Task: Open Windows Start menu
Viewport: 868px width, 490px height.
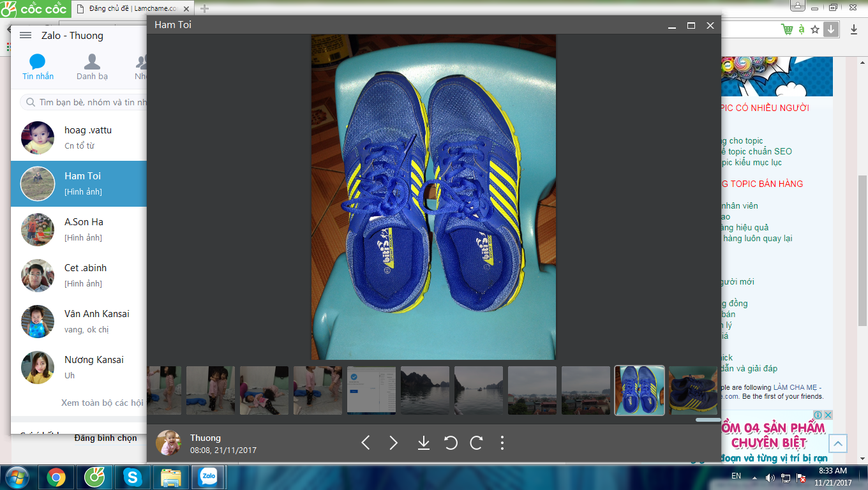Action: (x=17, y=477)
